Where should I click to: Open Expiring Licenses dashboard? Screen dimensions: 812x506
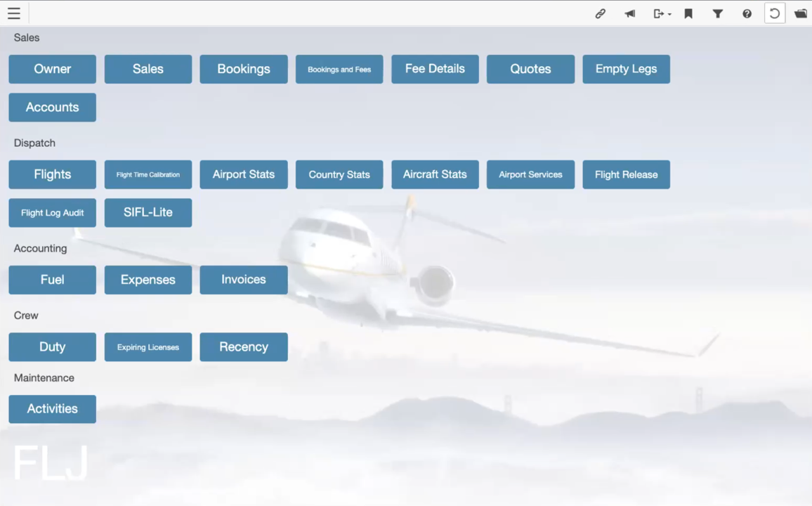point(148,347)
